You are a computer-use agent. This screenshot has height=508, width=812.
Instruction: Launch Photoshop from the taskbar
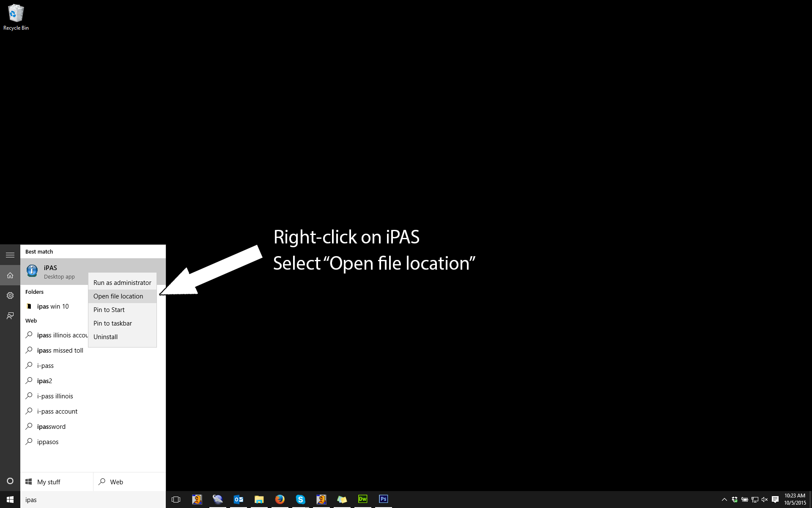pyautogui.click(x=383, y=499)
